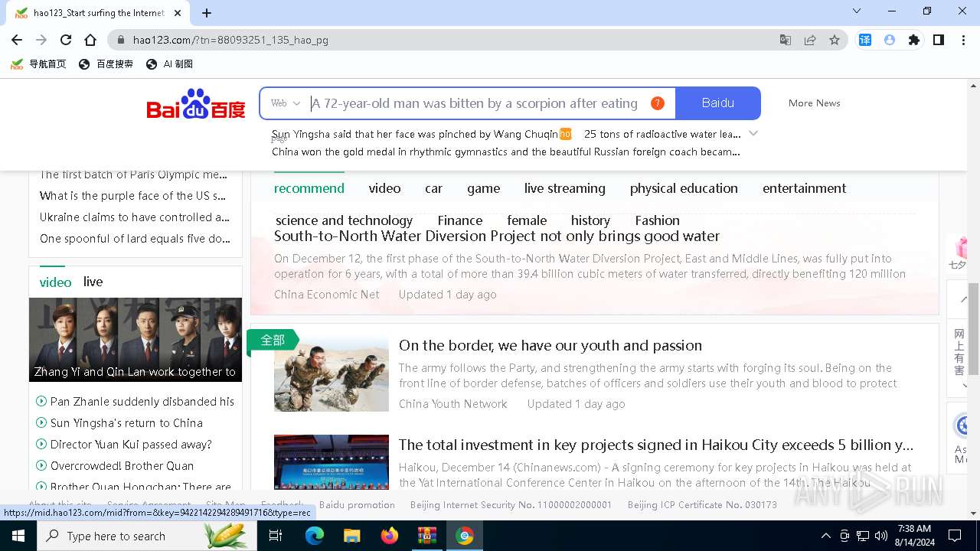Launch Microsoft Edge from the taskbar
This screenshot has height=551, width=980.
(315, 536)
